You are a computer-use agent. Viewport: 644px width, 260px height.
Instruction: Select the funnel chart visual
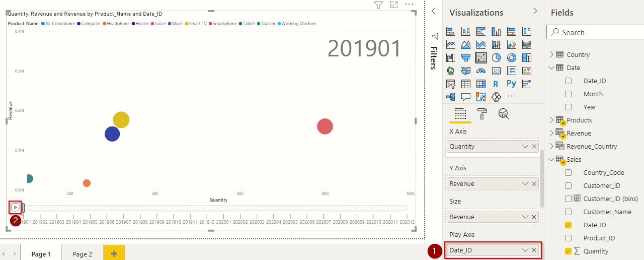pos(466,58)
